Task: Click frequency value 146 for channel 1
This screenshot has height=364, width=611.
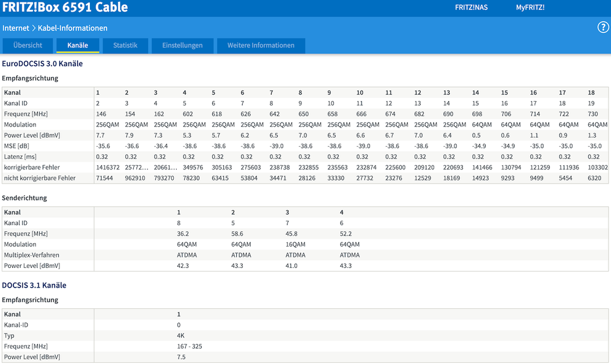Action: [101, 114]
